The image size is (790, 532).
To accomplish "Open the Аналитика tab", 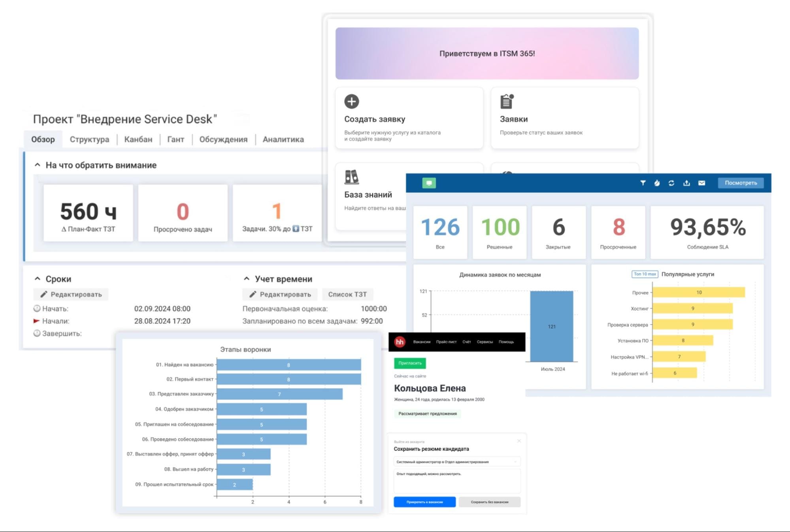I will [x=283, y=139].
